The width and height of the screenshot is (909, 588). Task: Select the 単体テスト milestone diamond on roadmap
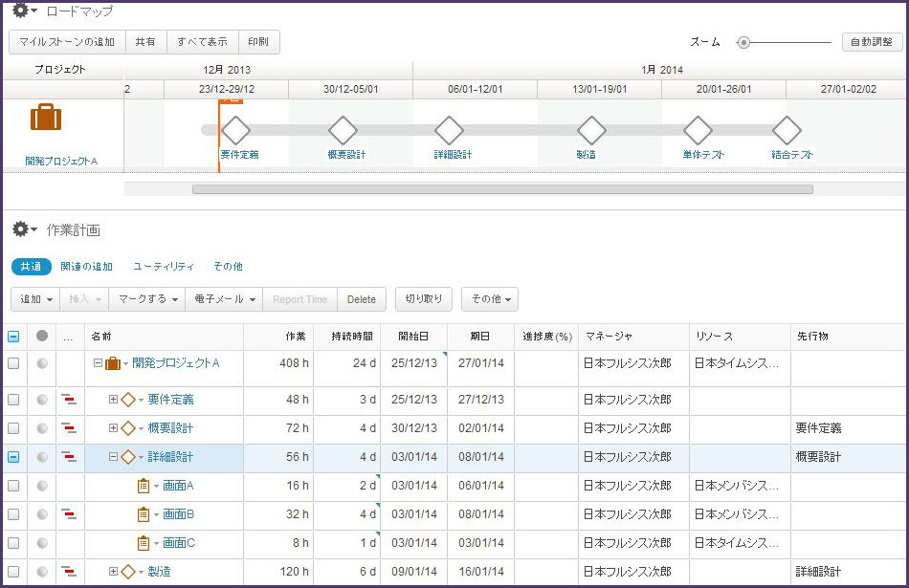pos(698,130)
